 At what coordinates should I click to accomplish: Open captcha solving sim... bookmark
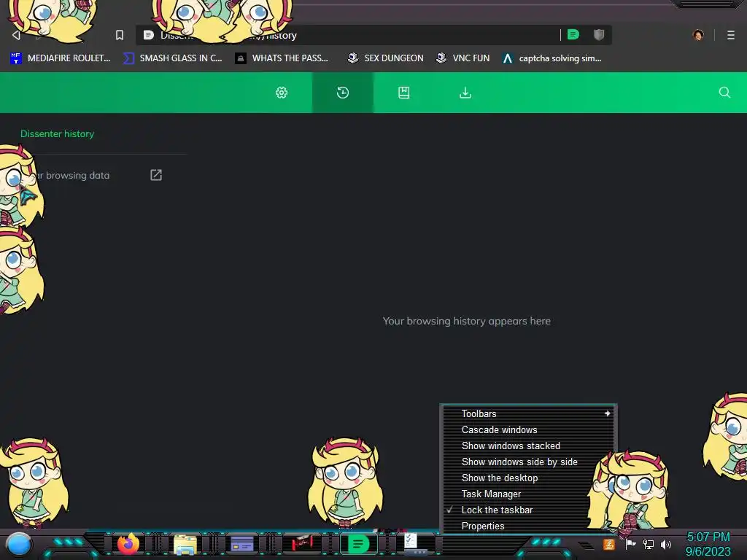pos(553,58)
